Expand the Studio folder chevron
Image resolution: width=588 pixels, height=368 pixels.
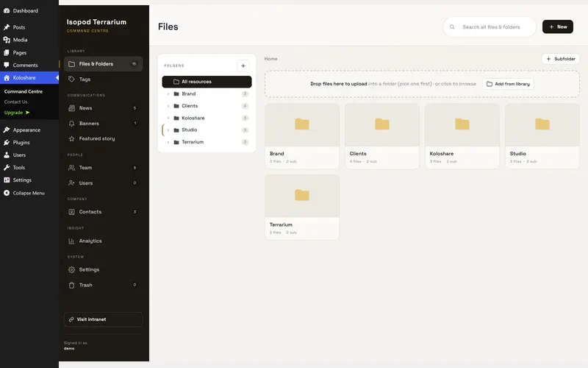(x=168, y=130)
